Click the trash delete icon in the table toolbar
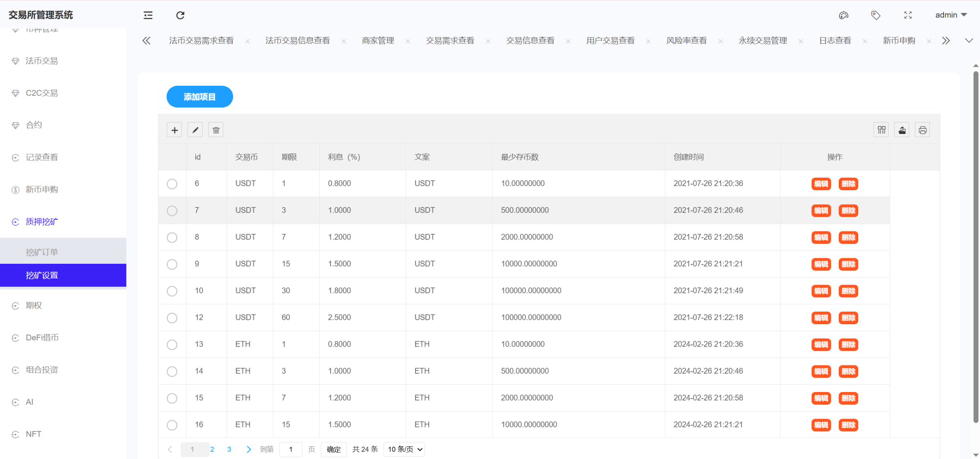980x459 pixels. [x=216, y=130]
